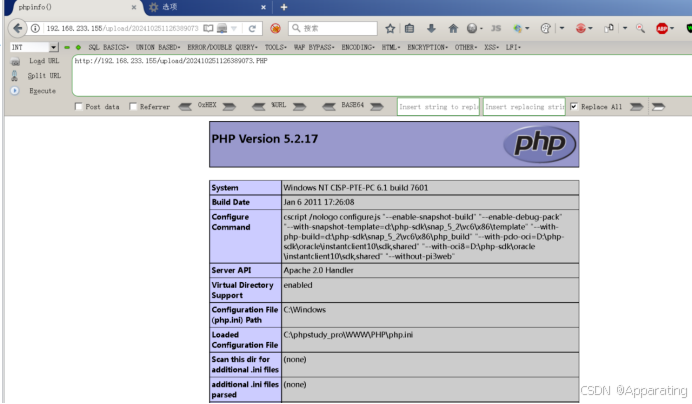Enable the Post data checkbox

[79, 106]
